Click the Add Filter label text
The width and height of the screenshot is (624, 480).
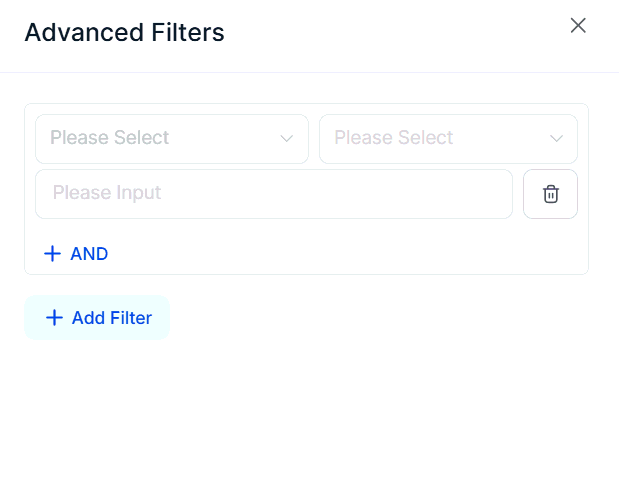coord(112,318)
